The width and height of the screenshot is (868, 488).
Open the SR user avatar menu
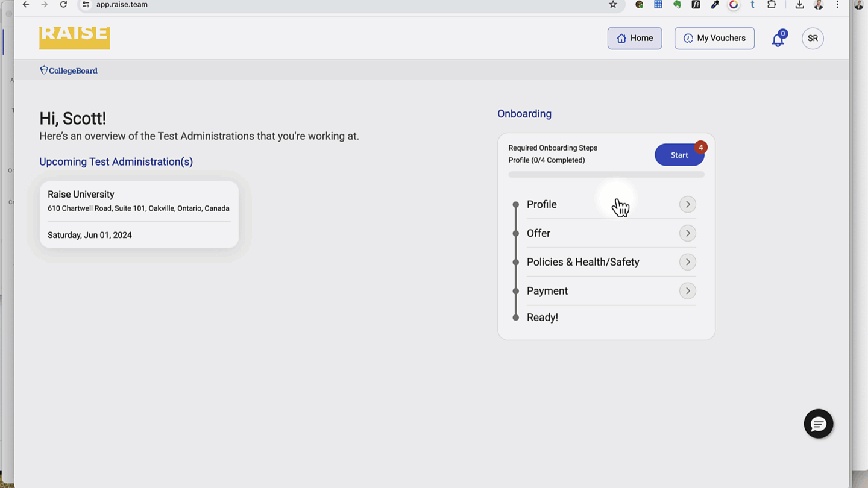pyautogui.click(x=813, y=38)
